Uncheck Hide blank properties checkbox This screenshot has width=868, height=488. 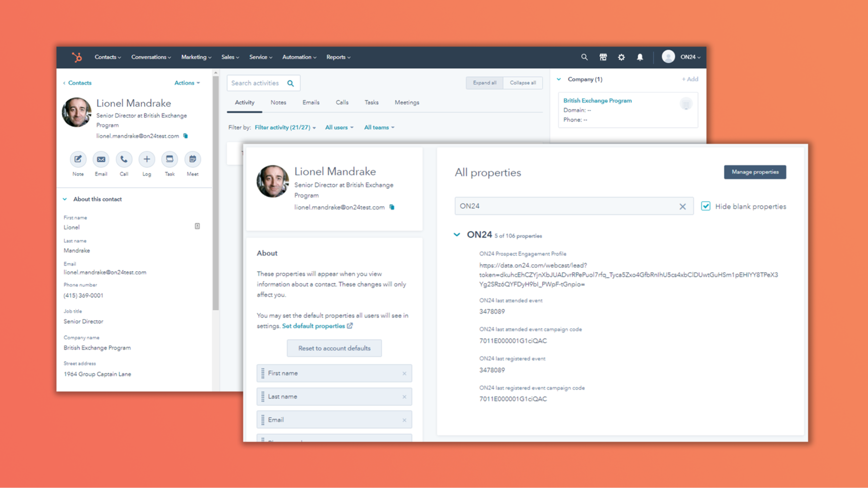pos(706,206)
